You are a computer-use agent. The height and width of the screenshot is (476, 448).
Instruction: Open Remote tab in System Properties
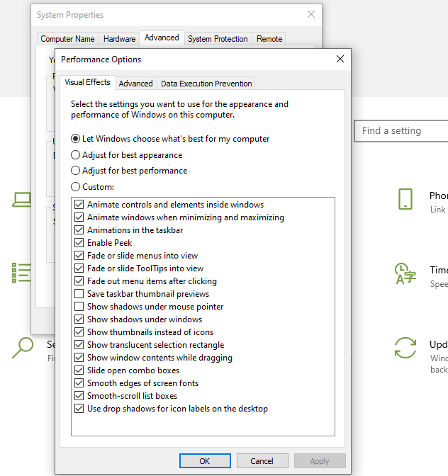[269, 39]
